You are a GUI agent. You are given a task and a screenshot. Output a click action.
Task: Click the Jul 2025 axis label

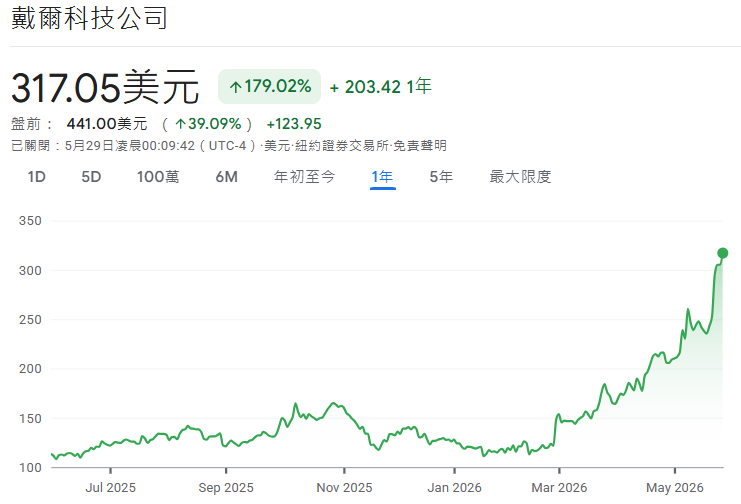(x=111, y=487)
